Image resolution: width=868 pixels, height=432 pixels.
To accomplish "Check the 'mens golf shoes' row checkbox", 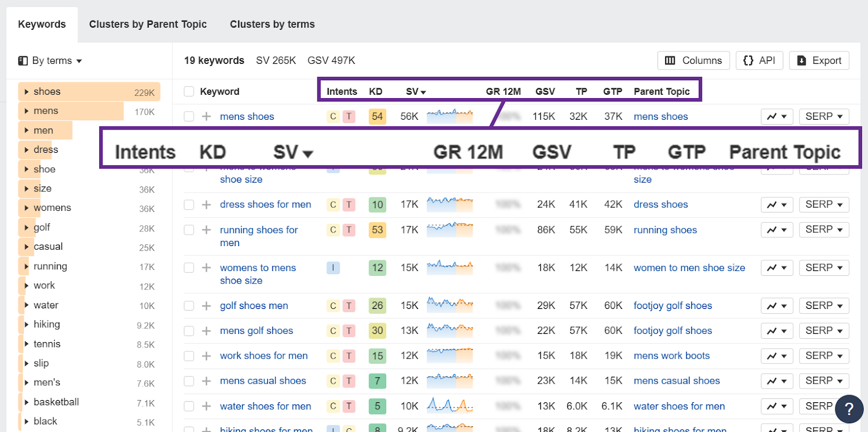I will (x=189, y=331).
